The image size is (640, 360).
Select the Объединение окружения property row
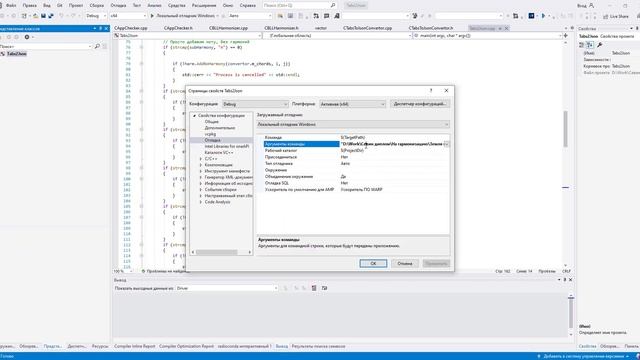pos(353,177)
